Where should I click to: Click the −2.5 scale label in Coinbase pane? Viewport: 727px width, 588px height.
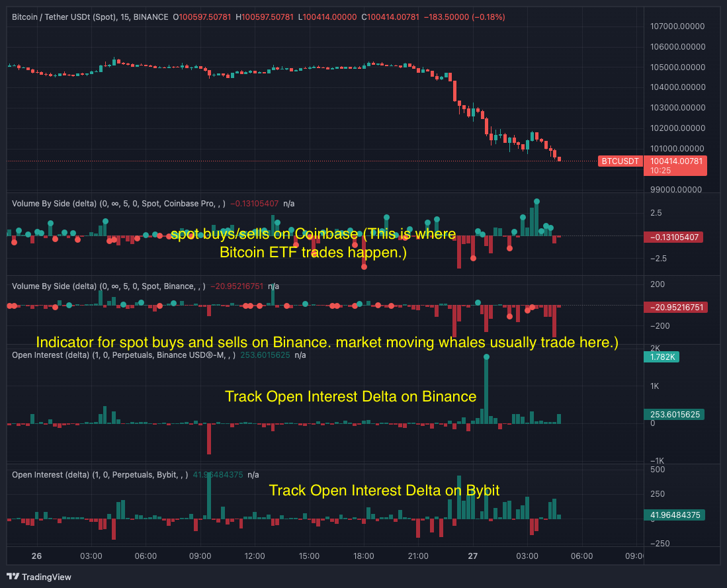(658, 259)
